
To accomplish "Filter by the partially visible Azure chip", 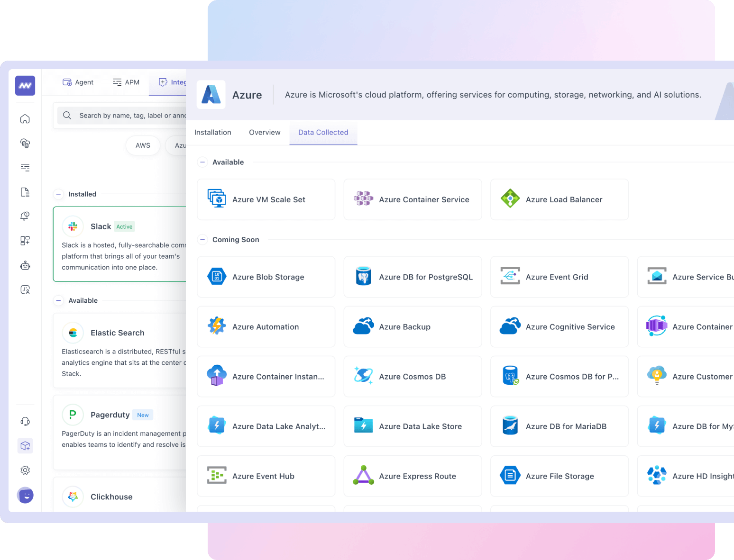I will point(176,145).
